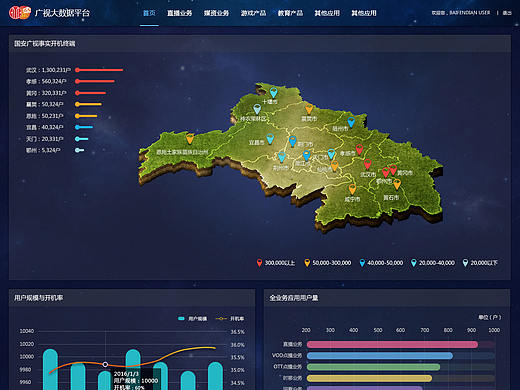Open the 首页 tab
The height and width of the screenshot is (390, 520).
tap(149, 13)
